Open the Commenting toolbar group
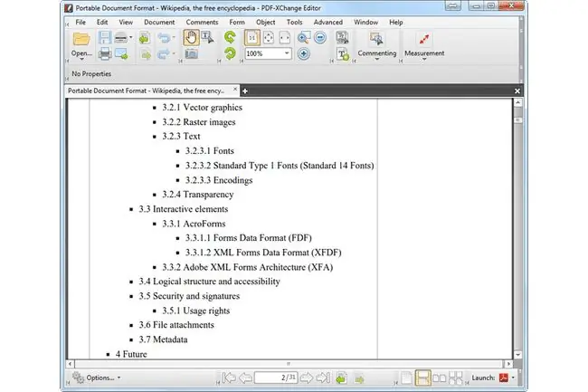 [x=377, y=46]
